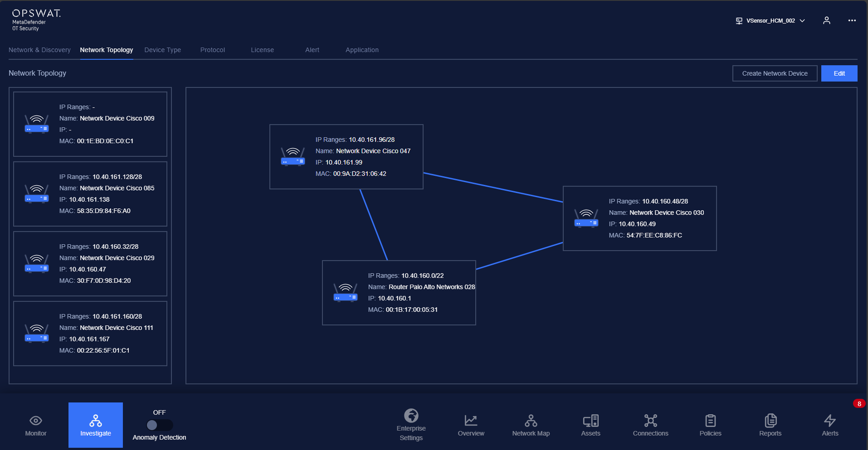Toggle the Anomaly Detection switch on

coord(159,425)
